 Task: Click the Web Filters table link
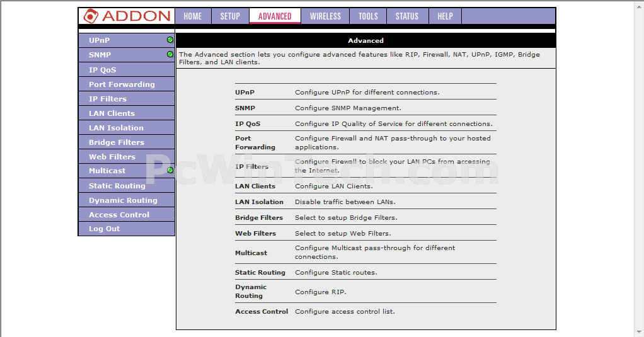coord(255,233)
